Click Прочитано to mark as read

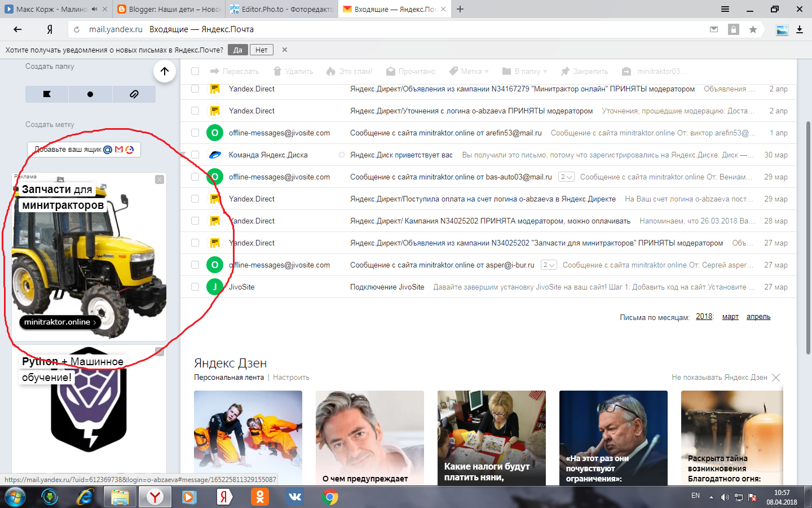coord(411,71)
